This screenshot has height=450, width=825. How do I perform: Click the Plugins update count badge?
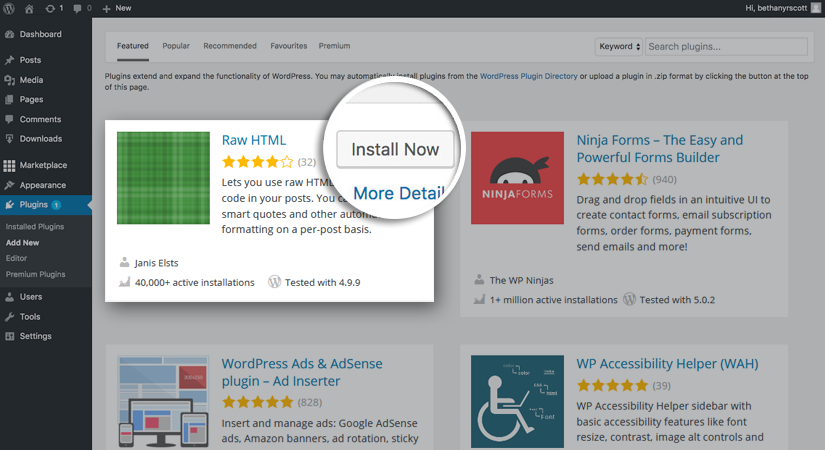56,205
